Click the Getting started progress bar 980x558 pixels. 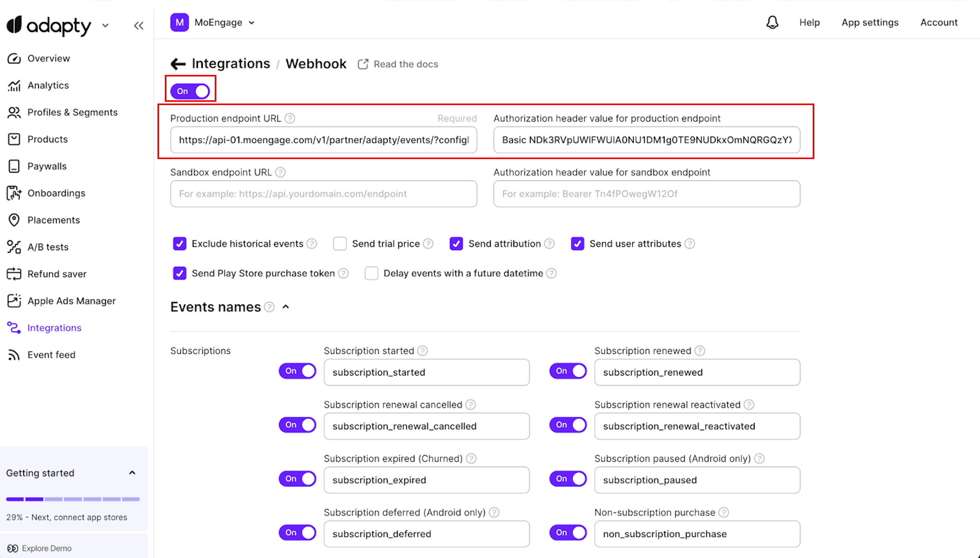[73, 499]
